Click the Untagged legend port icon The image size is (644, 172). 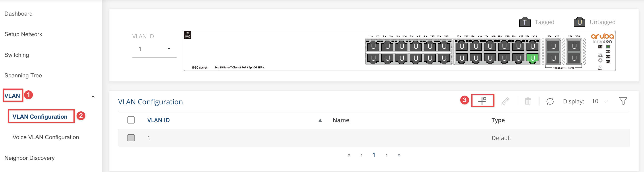[579, 22]
